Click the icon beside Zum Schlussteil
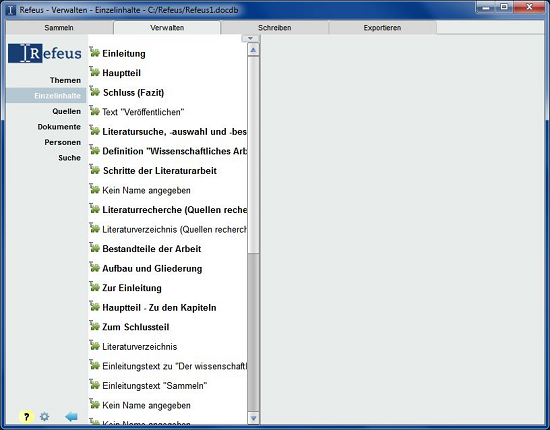 tap(94, 326)
